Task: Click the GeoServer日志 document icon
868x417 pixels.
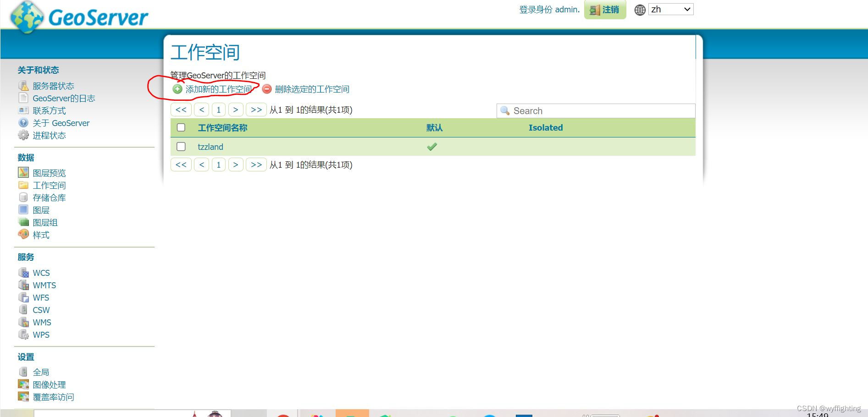Action: point(23,98)
